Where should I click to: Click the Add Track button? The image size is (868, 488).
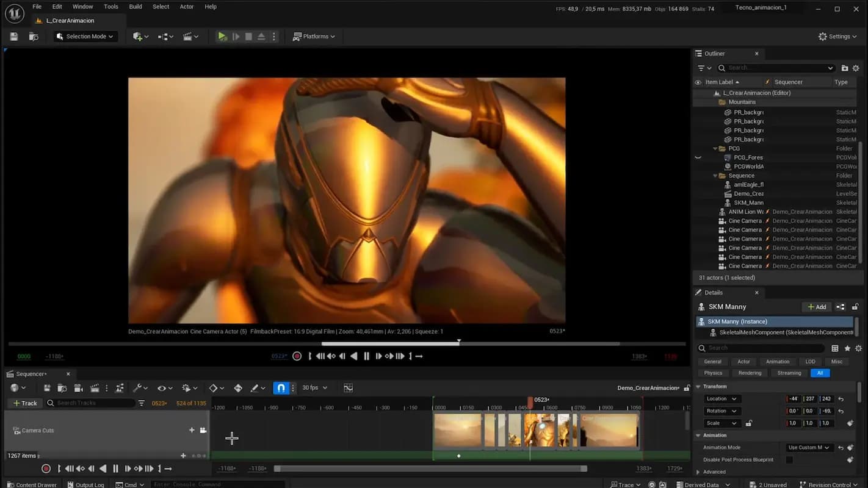(x=25, y=403)
